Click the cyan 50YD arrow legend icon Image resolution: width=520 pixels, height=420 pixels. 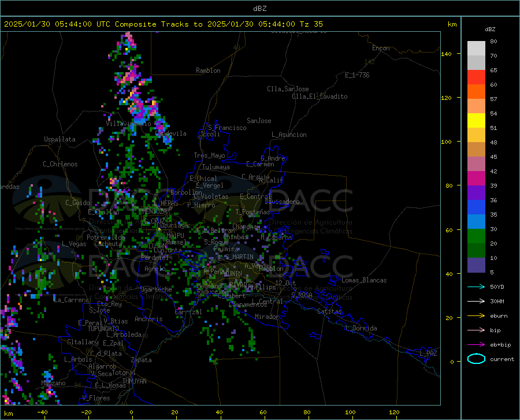(476, 287)
